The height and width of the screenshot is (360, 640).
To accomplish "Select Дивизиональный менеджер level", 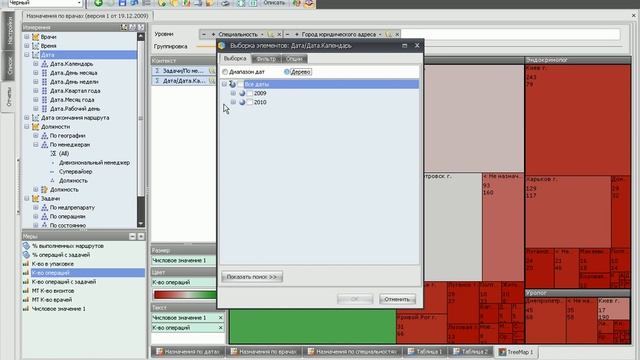I will point(94,162).
